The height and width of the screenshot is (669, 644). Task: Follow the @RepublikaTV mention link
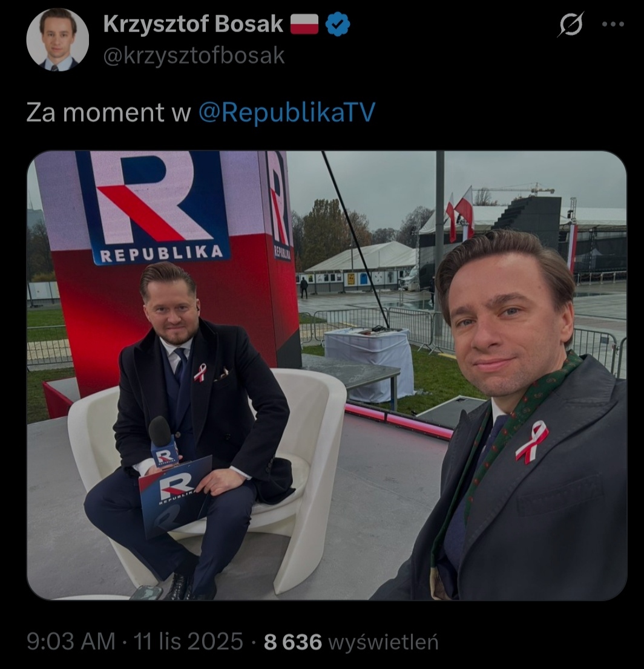(287, 113)
